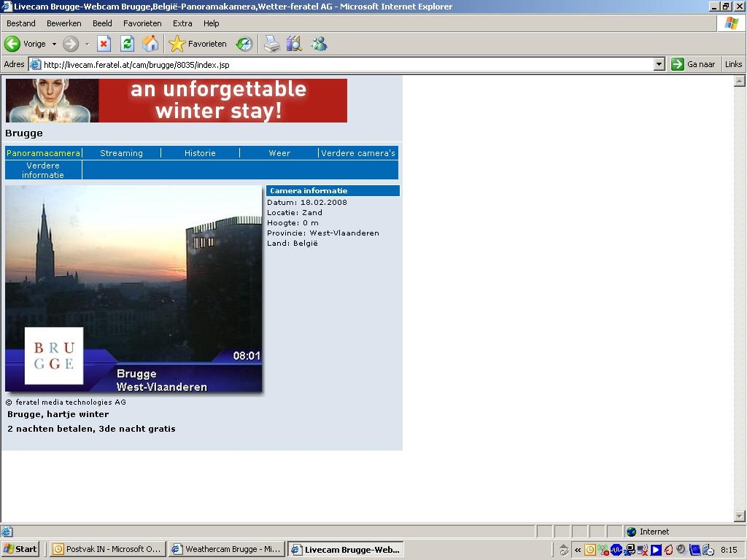This screenshot has width=747, height=560.
Task: Click the BRUGGE logo on the webcam image
Action: (54, 356)
